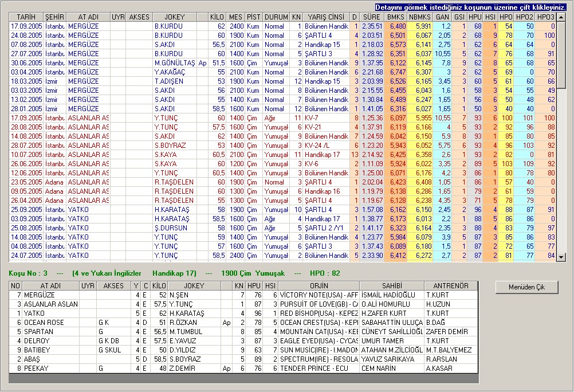Select horse PEEKAY row
574x392 pixels.
coord(243,368)
